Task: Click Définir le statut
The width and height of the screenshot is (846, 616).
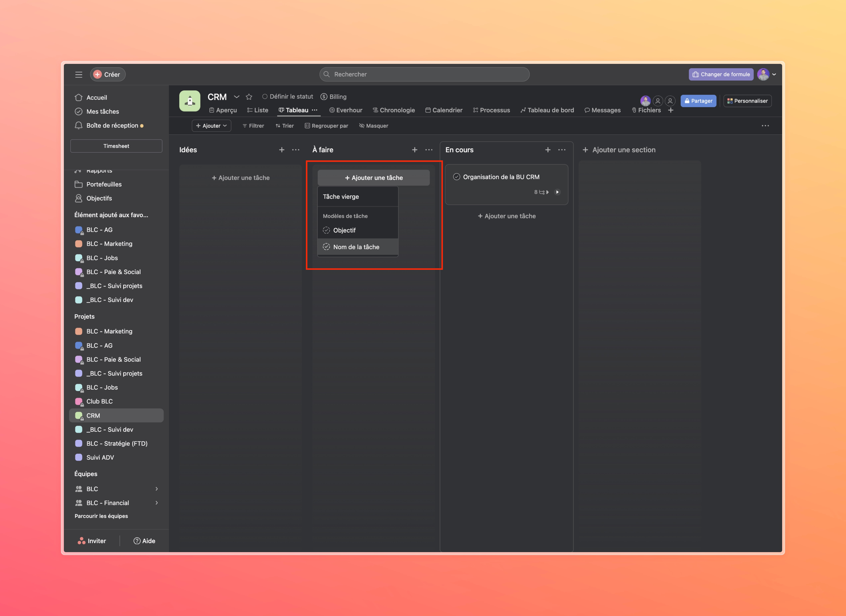Action: pyautogui.click(x=288, y=97)
